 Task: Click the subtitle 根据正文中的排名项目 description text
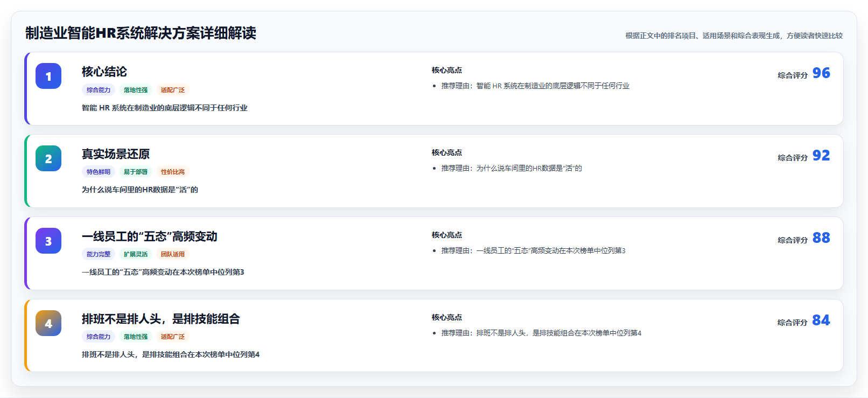734,36
